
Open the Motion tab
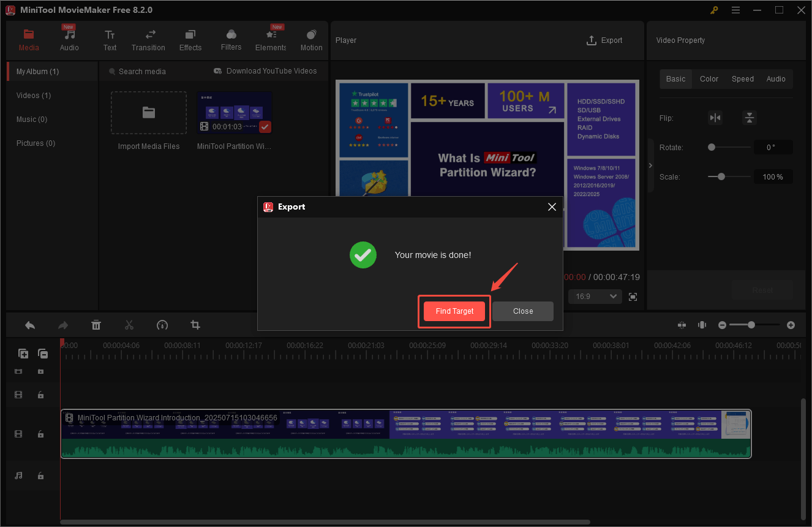(311, 40)
